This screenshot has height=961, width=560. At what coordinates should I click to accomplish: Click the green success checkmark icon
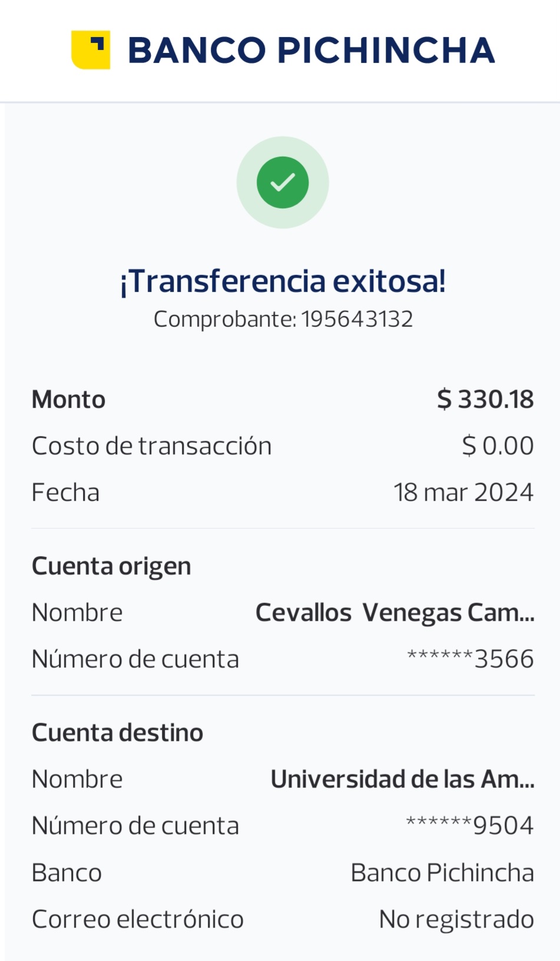pos(283,183)
